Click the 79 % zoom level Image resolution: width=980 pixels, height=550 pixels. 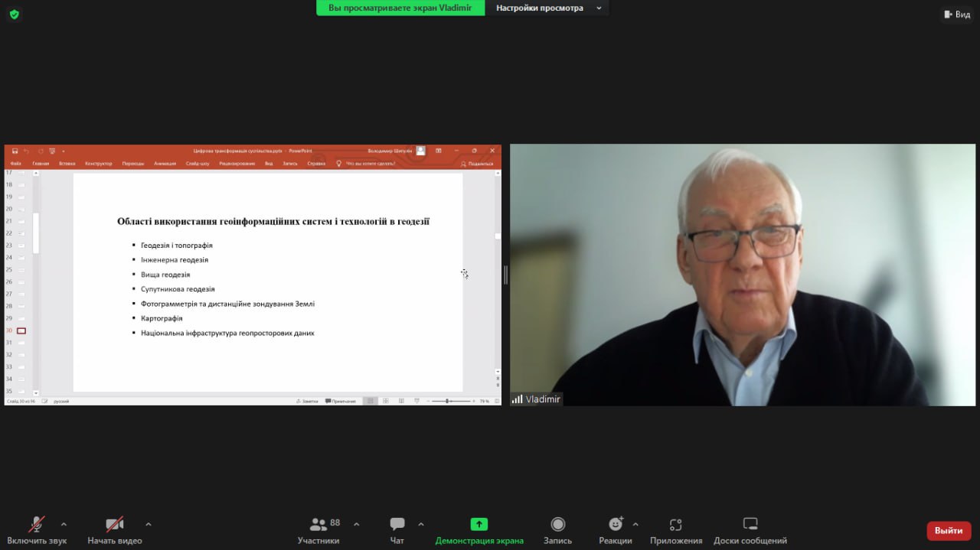(x=485, y=401)
